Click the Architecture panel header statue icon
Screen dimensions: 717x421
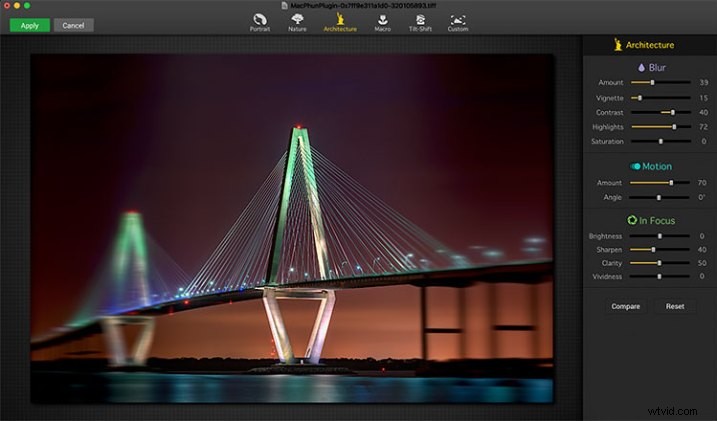(618, 44)
